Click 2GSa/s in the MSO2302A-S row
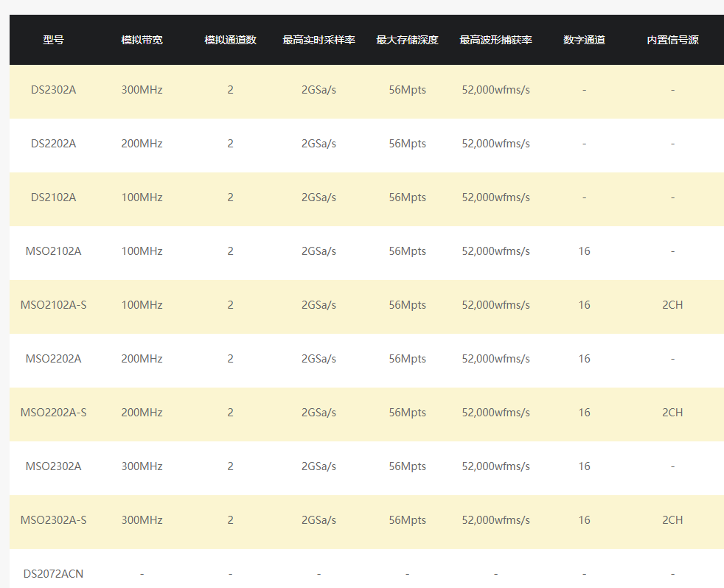The height and width of the screenshot is (588, 724). (319, 520)
